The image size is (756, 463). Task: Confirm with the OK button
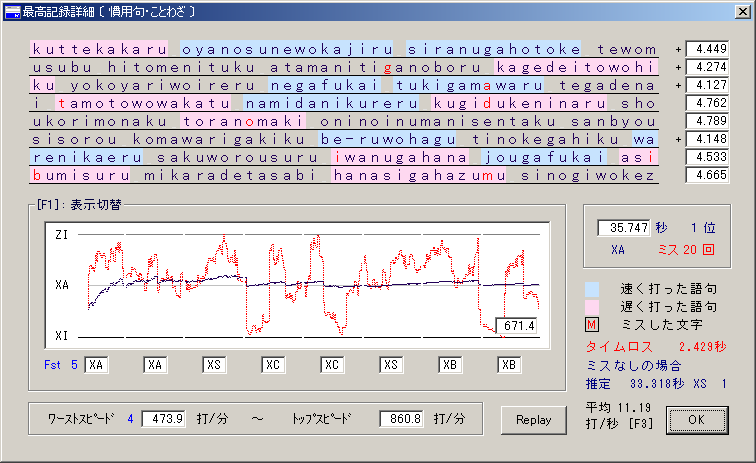tap(697, 420)
